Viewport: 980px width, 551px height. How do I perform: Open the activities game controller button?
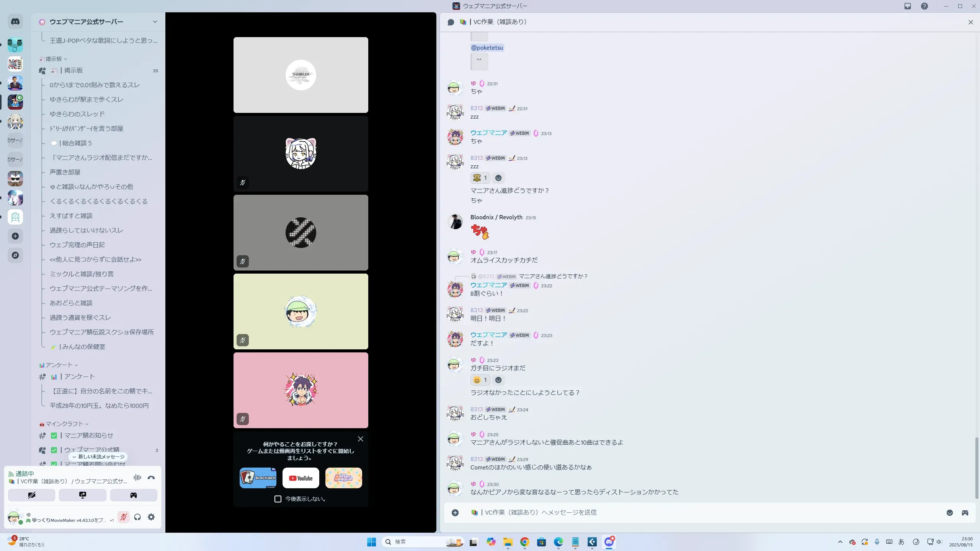point(133,495)
